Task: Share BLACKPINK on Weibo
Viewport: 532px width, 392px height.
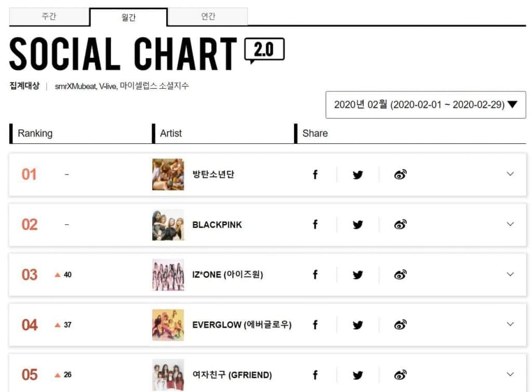Action: tap(400, 225)
